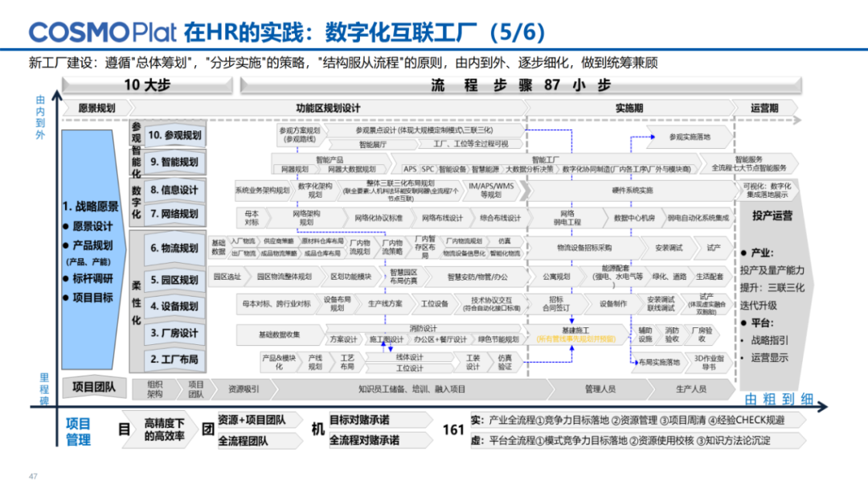The width and height of the screenshot is (868, 489).
Task: Click the "2. 工厂布局" step box
Action: click(176, 359)
